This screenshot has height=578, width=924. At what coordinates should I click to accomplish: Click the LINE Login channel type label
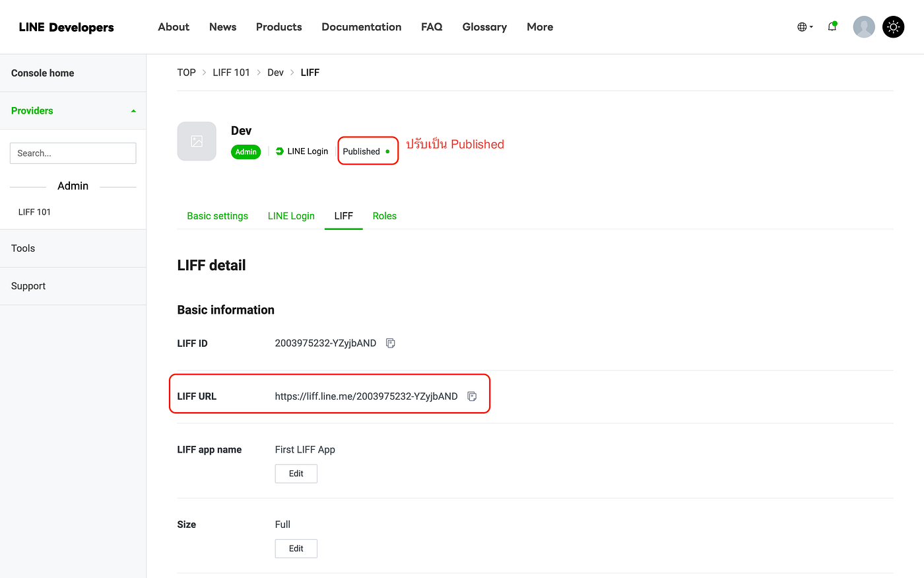pyautogui.click(x=302, y=151)
